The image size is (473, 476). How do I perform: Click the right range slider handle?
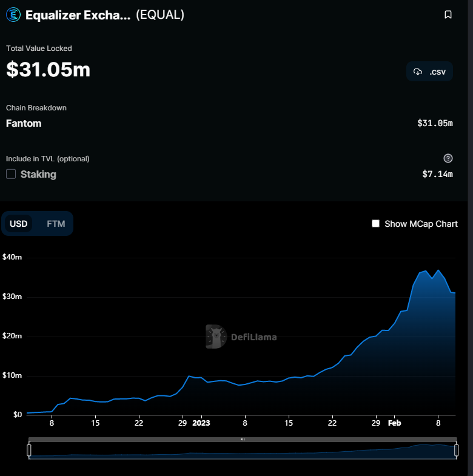point(456,450)
